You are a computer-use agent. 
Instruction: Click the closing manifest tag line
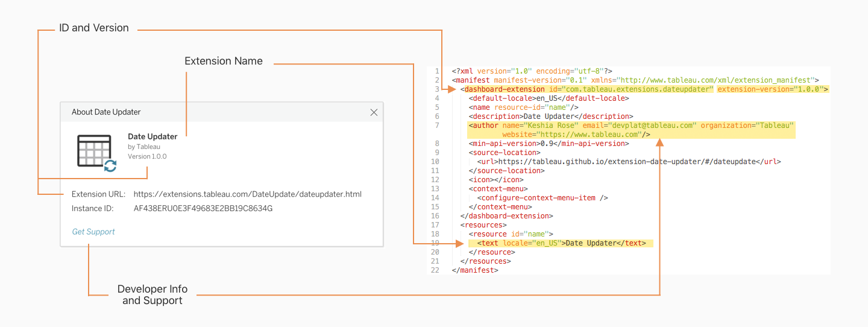475,270
